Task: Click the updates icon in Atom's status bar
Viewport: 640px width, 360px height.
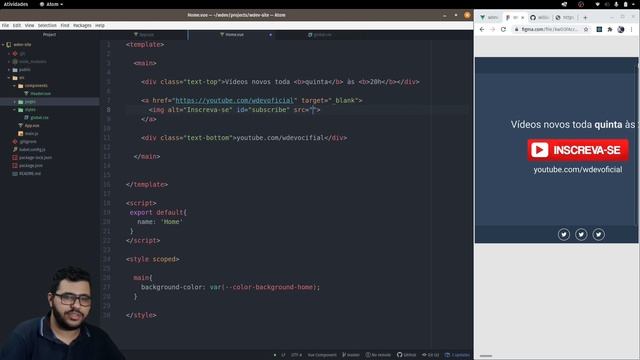Action: pyautogui.click(x=447, y=355)
